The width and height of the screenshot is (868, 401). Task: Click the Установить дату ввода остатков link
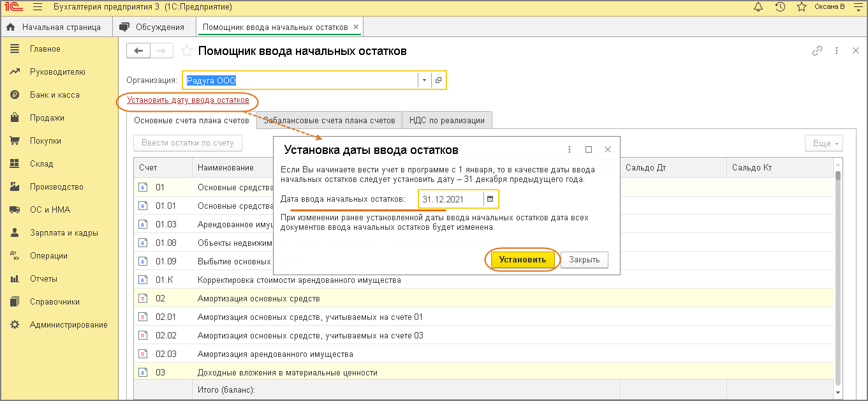[188, 100]
